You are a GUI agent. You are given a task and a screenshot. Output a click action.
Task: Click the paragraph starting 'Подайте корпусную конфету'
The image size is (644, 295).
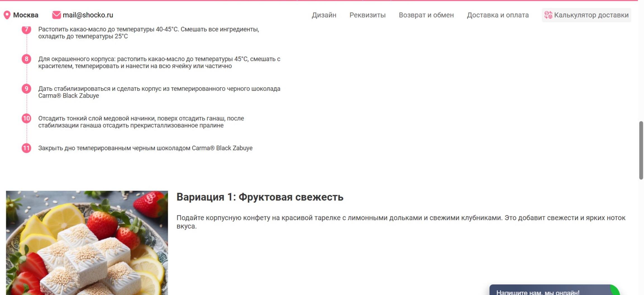coord(401,222)
